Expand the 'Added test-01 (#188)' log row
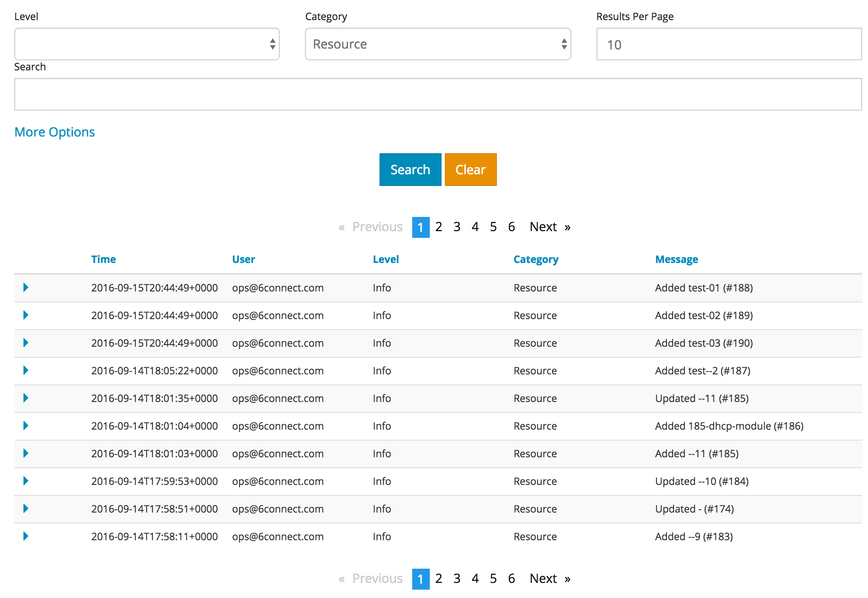 pyautogui.click(x=26, y=287)
